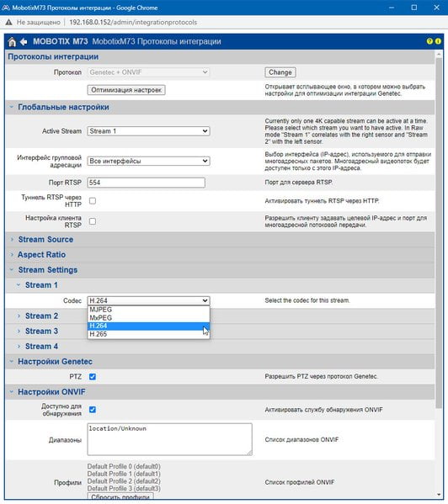This screenshot has height=504, width=448.
Task: Click the H.264 Codec dropdown box
Action: (x=148, y=300)
